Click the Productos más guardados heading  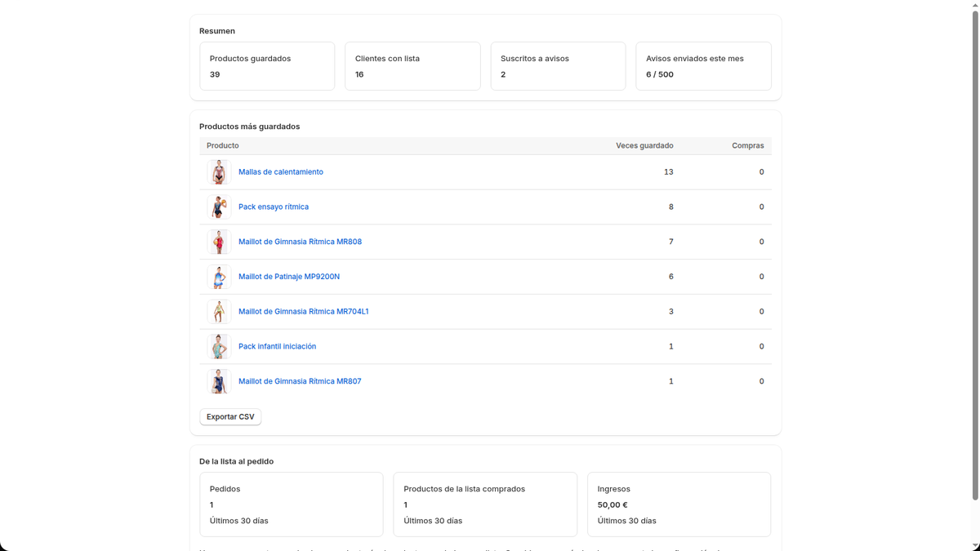pyautogui.click(x=250, y=127)
